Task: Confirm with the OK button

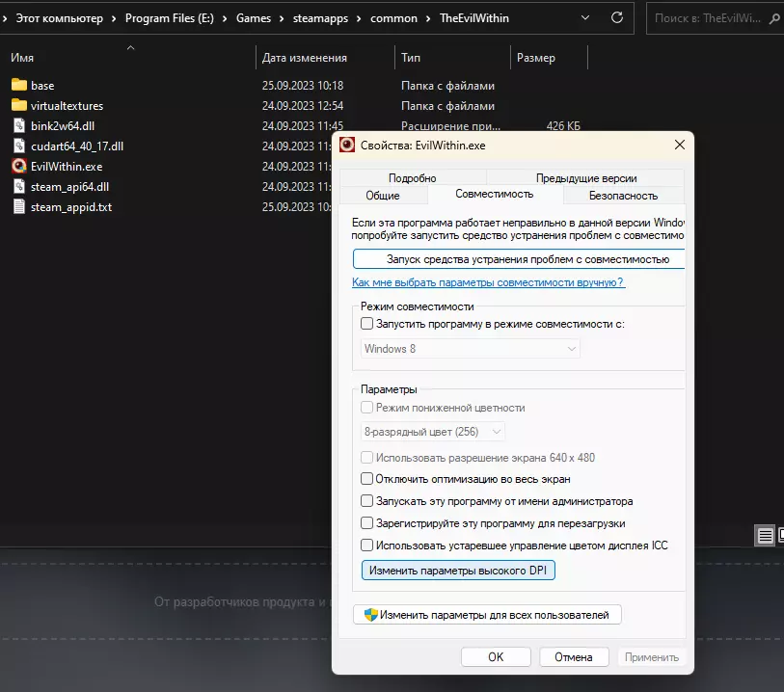Action: click(496, 656)
